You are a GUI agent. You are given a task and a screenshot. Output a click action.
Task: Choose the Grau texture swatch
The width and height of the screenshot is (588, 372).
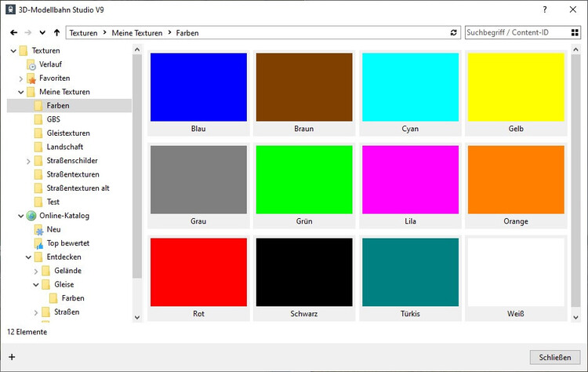(198, 180)
